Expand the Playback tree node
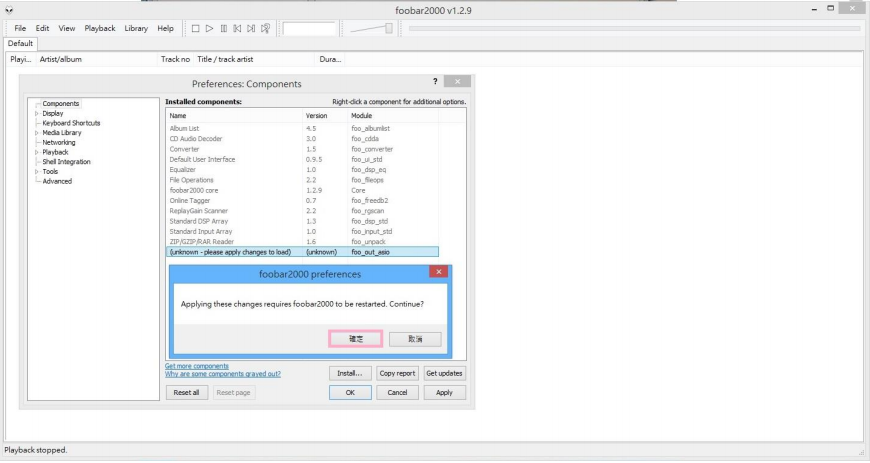This screenshot has height=463, width=870. [x=37, y=152]
